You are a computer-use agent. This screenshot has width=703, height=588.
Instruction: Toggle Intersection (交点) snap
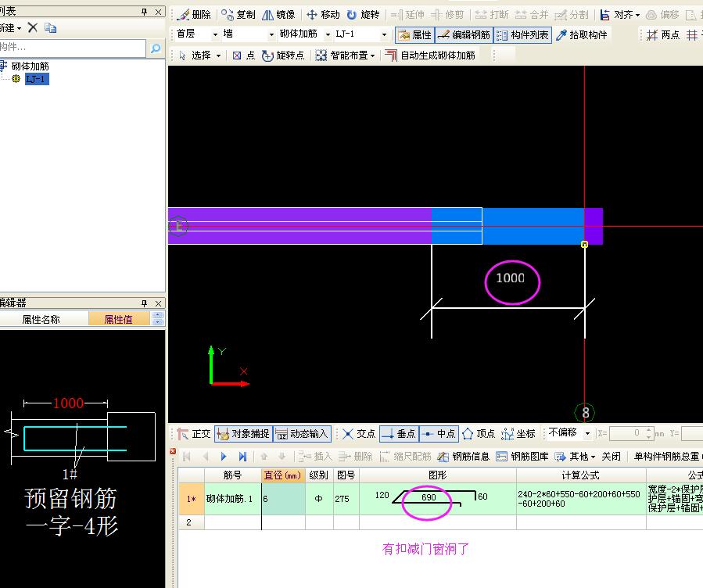358,433
